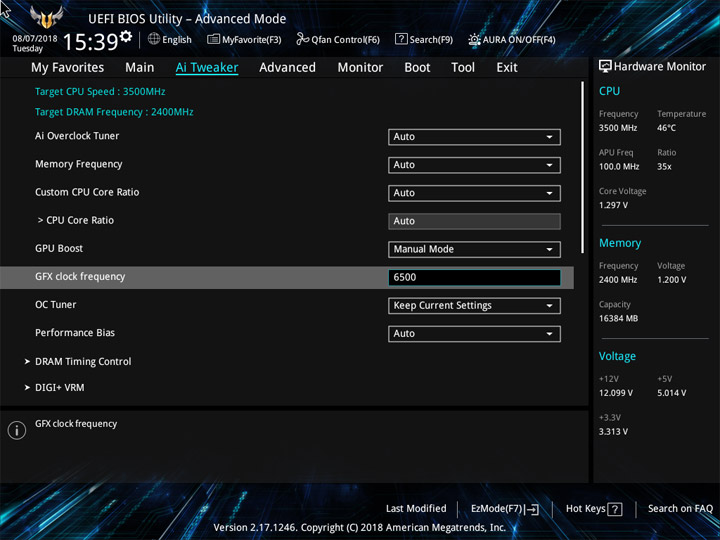Viewport: 720px width, 540px height.
Task: Click English language label
Action: point(177,40)
